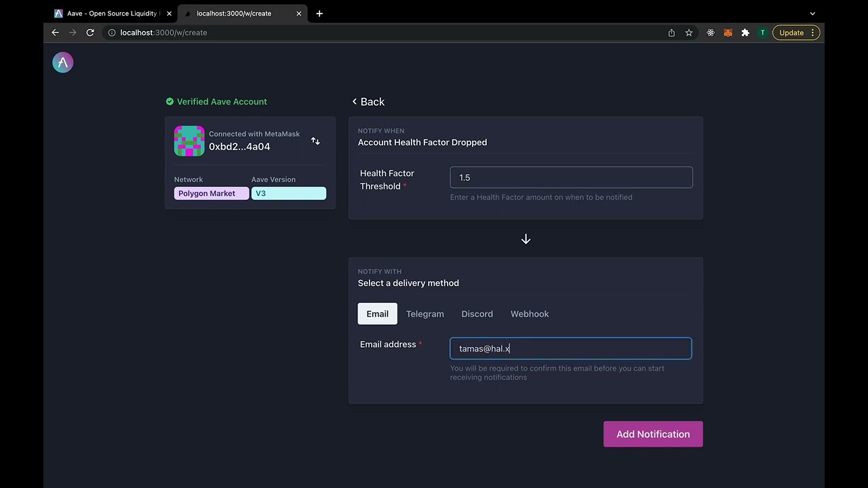The height and width of the screenshot is (488, 868).
Task: Switch to the Telegram delivery method
Action: (x=425, y=314)
